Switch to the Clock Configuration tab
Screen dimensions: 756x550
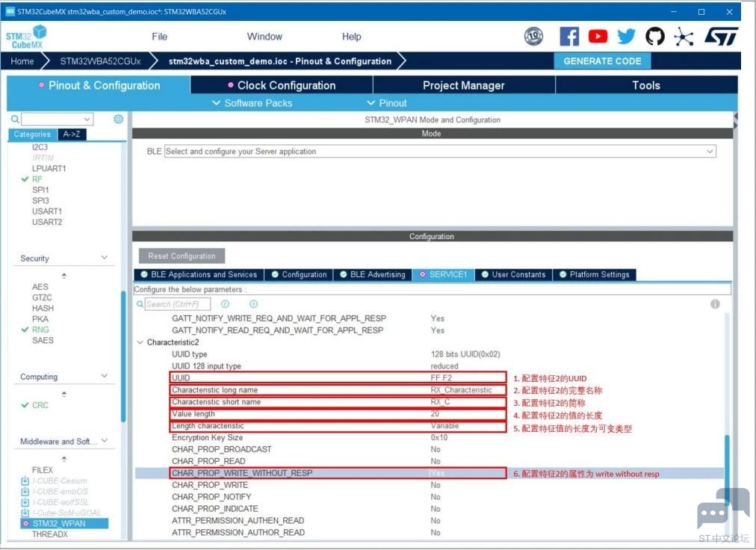click(x=282, y=85)
